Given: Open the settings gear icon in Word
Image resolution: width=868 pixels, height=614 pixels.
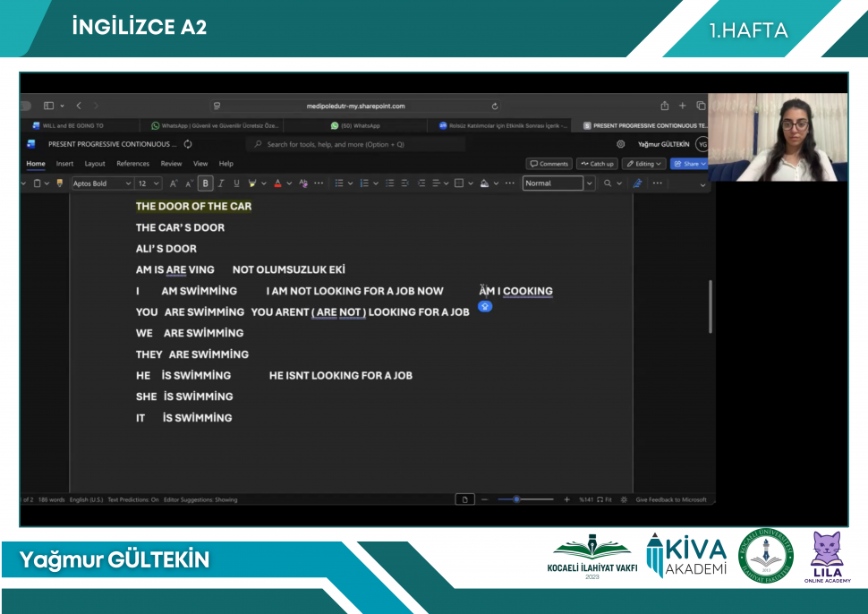Looking at the screenshot, I should tap(621, 144).
